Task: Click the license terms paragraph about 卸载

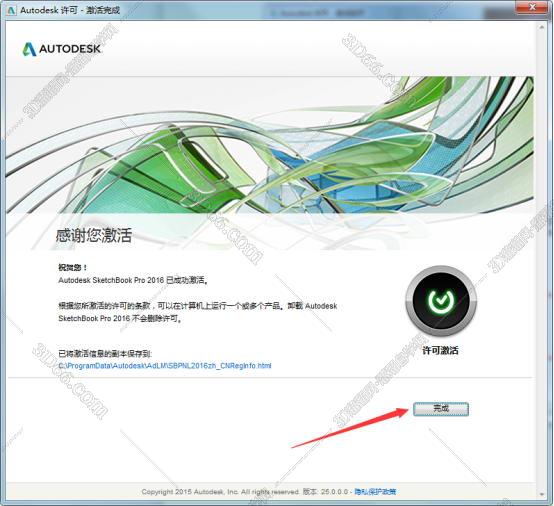Action: (198, 312)
